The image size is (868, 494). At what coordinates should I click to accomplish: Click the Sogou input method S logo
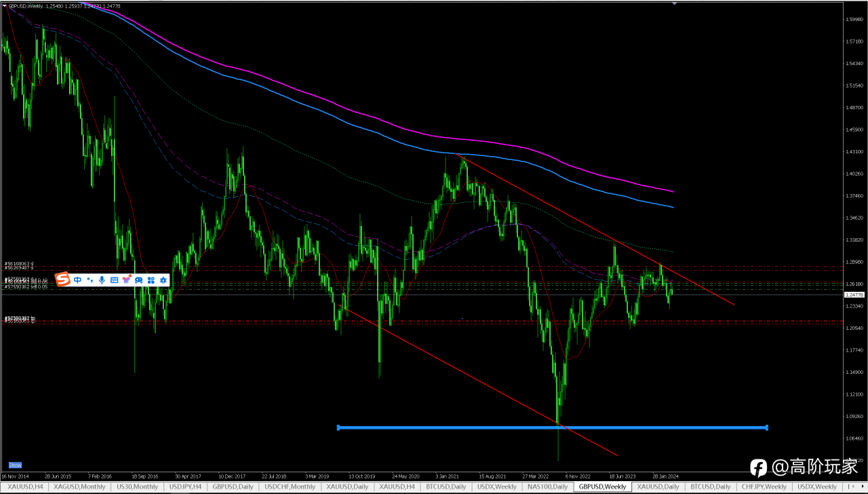point(63,280)
